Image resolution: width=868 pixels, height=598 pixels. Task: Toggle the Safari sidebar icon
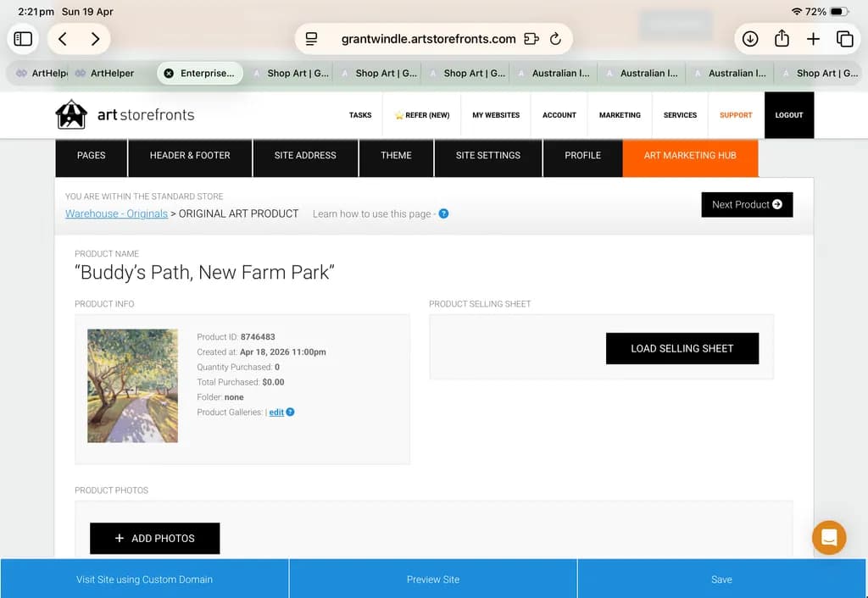[23, 39]
